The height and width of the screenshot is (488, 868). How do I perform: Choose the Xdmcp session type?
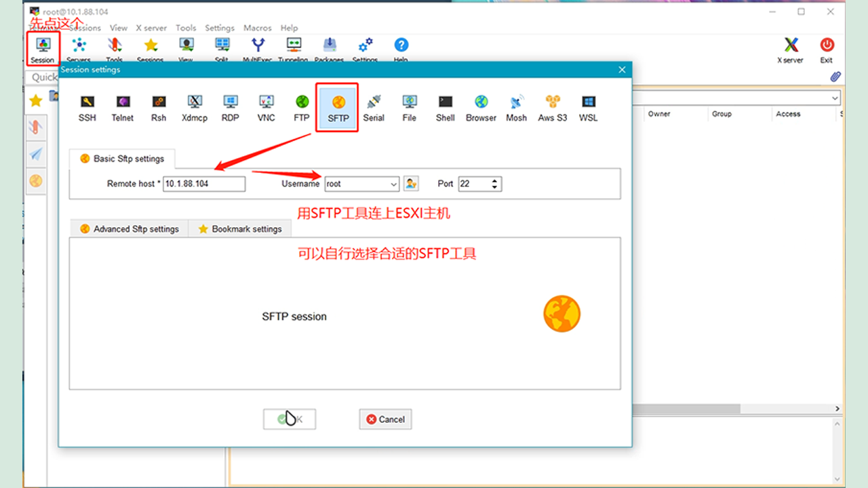pyautogui.click(x=195, y=108)
